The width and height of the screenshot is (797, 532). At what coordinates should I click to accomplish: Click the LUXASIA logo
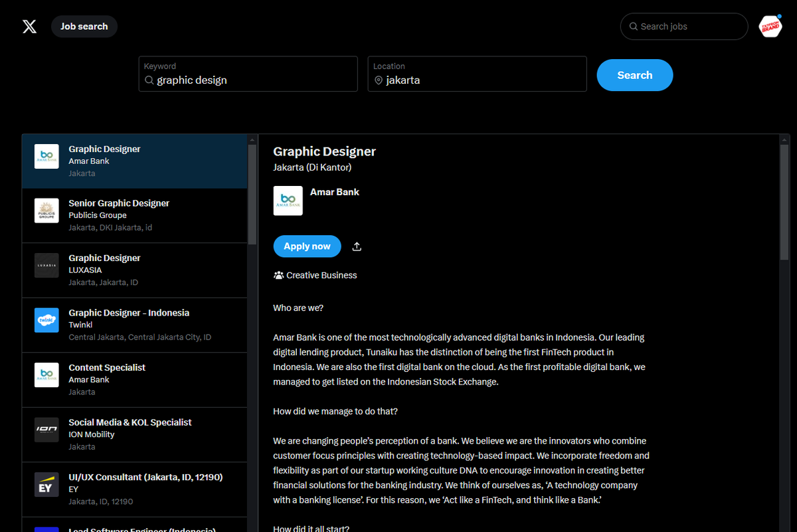[x=46, y=266]
